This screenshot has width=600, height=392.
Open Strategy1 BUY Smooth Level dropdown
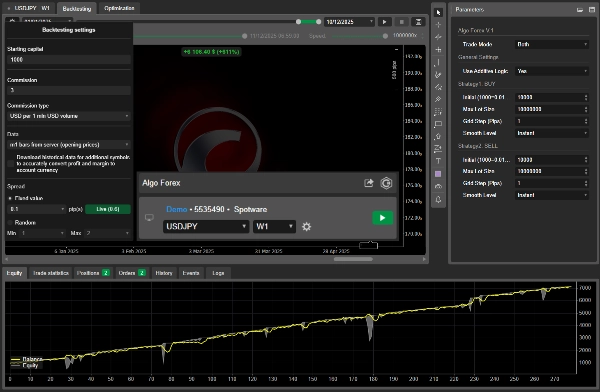(x=552, y=133)
